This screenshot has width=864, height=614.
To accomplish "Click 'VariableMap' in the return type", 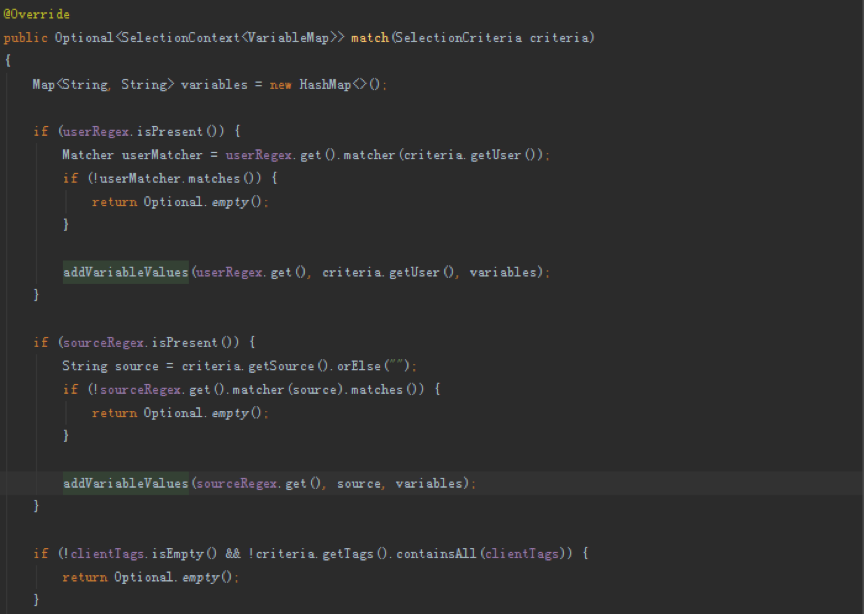I will point(288,37).
